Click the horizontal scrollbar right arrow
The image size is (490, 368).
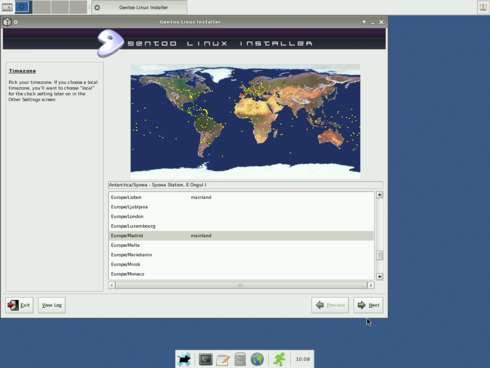click(371, 285)
